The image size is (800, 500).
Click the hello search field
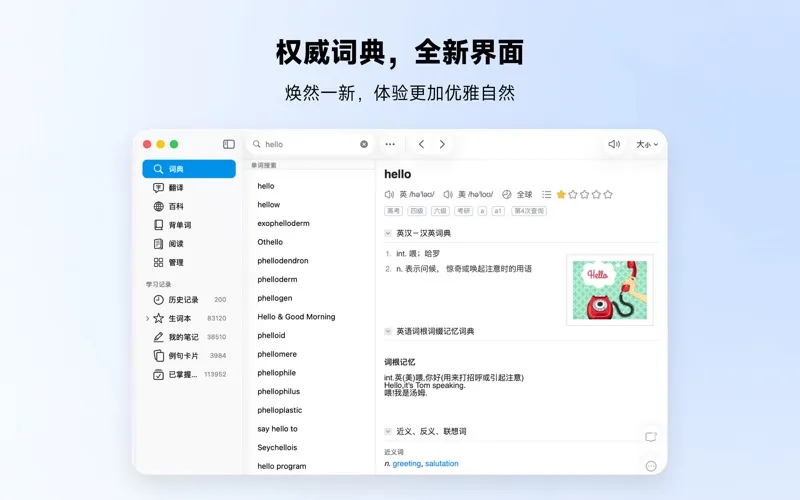point(310,144)
